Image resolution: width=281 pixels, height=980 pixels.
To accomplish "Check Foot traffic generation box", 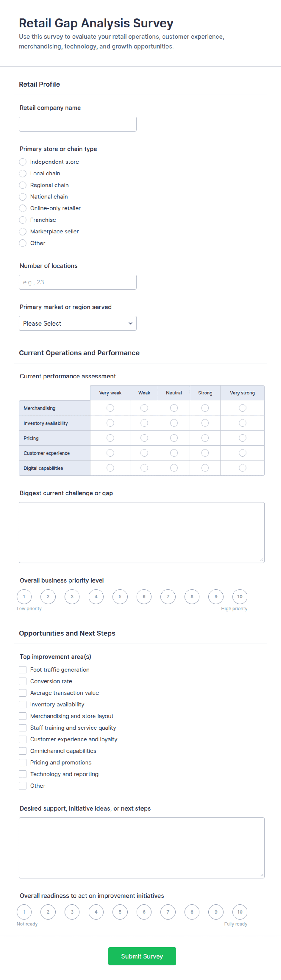I will [x=23, y=670].
